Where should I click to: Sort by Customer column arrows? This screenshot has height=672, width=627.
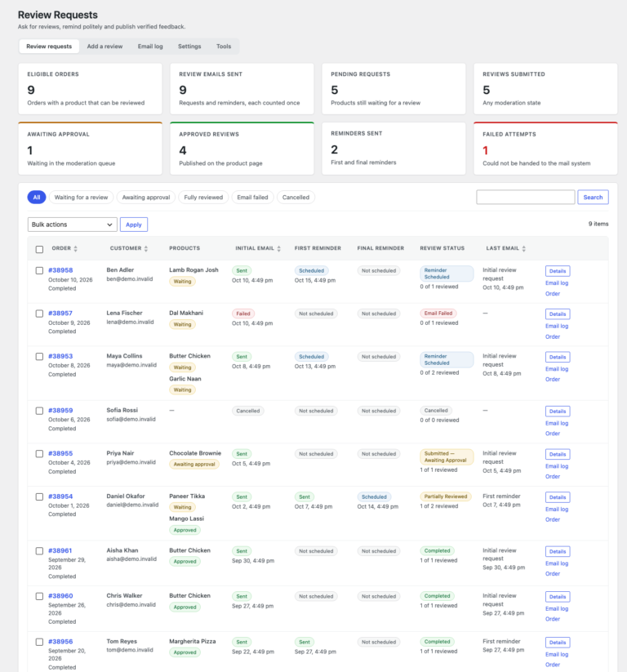[145, 248]
